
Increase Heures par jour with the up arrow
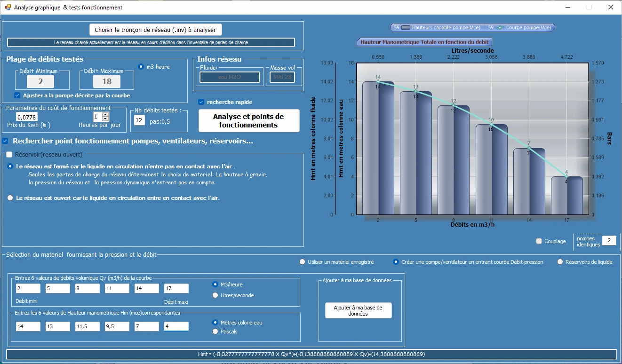coord(105,114)
